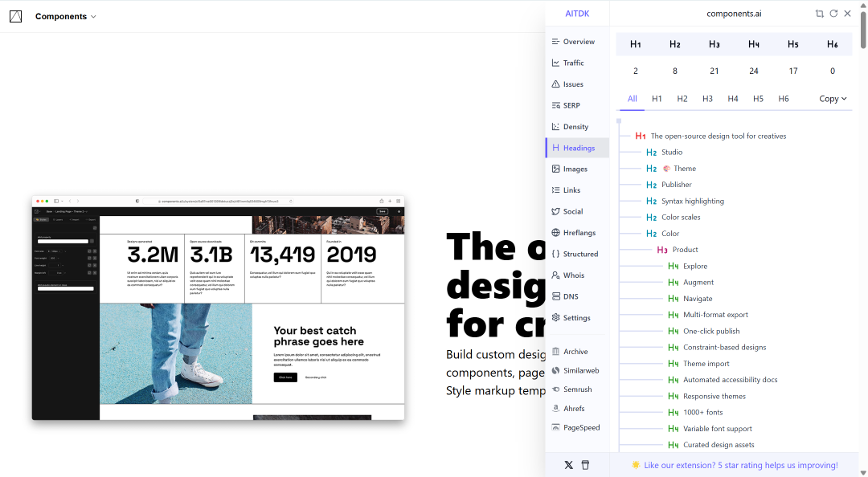This screenshot has width=868, height=477.
Task: Click the H3 'Product' heading row
Action: tap(678, 250)
